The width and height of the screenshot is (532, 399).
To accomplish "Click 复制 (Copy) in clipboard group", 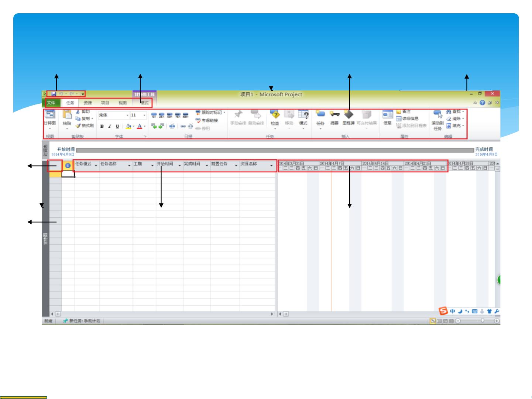I will tap(84, 118).
